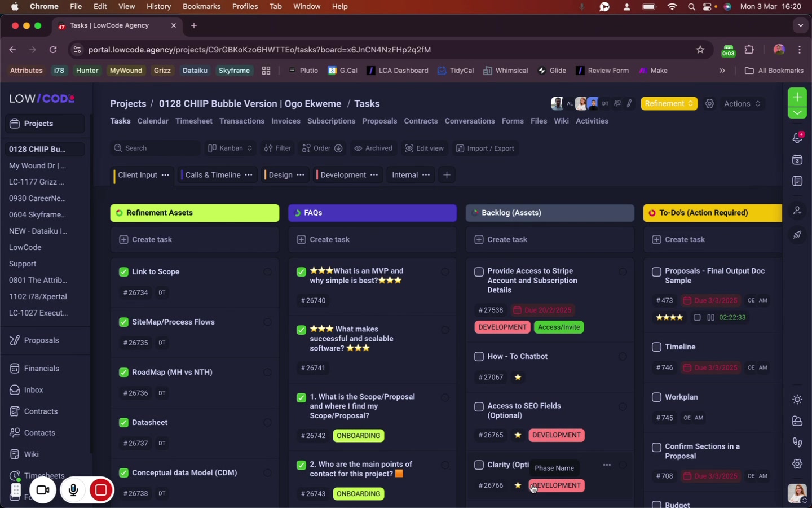Screen dimensions: 812x508
Task: Open the Kanban view dropdown
Action: pos(230,148)
